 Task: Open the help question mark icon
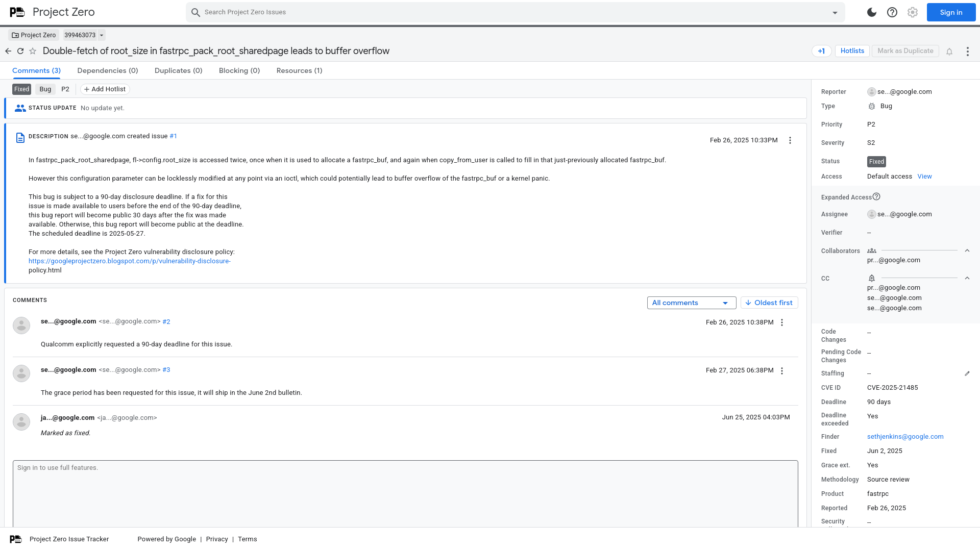click(892, 12)
